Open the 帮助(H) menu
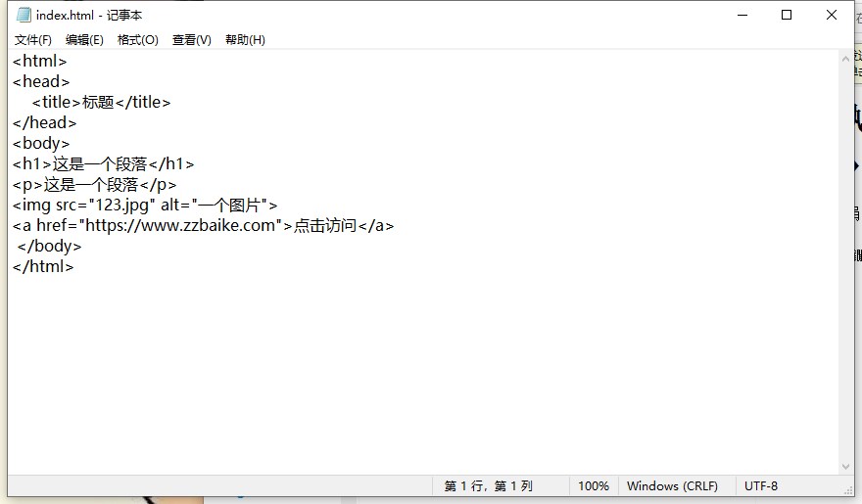This screenshot has width=862, height=504. [245, 40]
